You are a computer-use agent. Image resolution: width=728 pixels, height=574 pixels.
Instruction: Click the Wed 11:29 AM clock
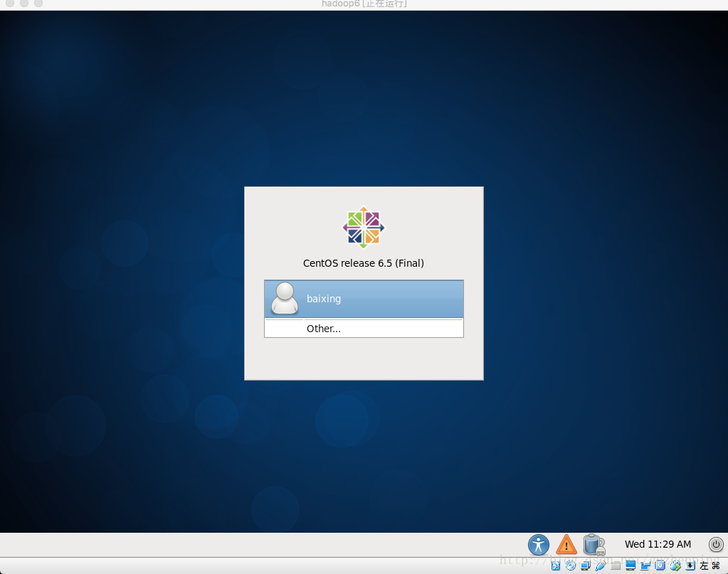click(658, 544)
